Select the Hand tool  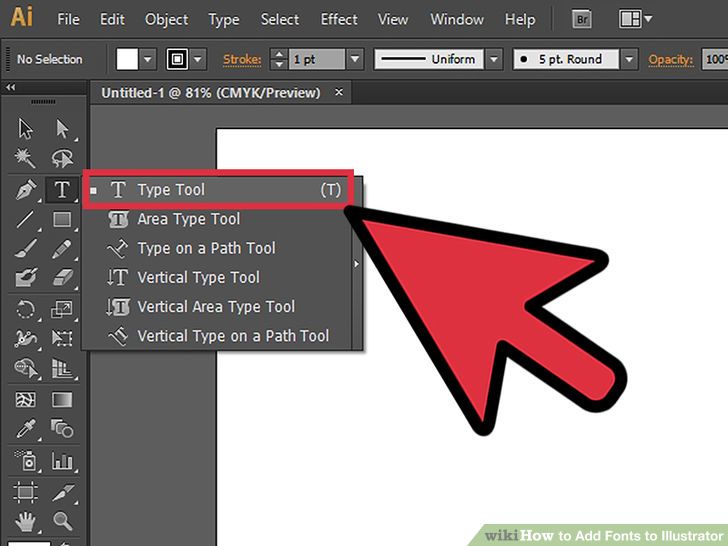(26, 522)
